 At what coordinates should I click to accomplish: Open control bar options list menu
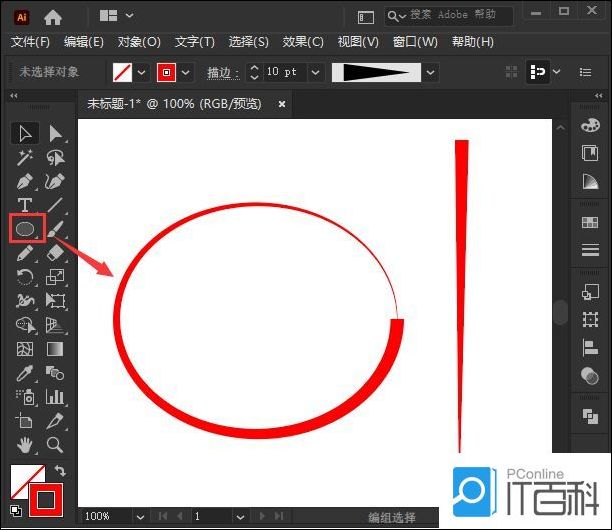(585, 72)
